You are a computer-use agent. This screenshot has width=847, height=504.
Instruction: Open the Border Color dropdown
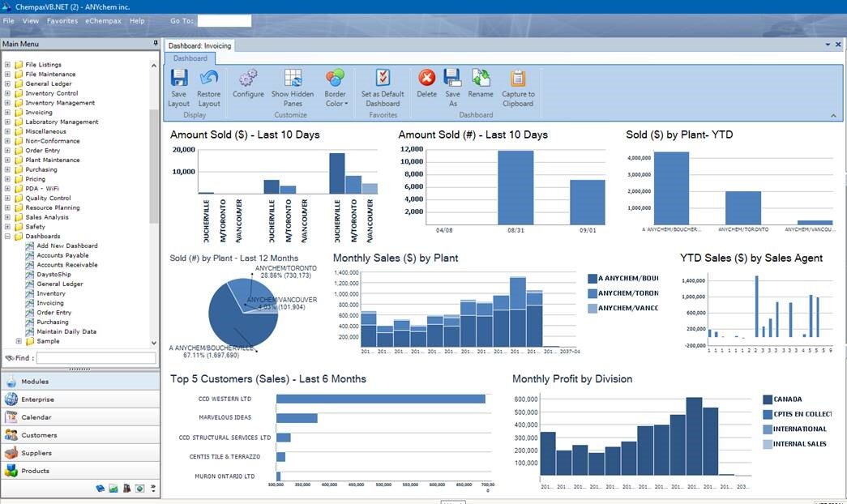pyautogui.click(x=335, y=88)
